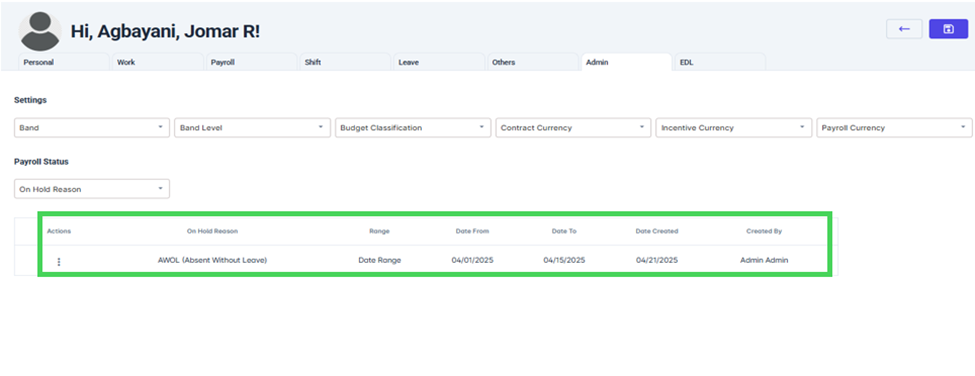Viewport: 975px width, 376px height.
Task: Click the Date To column header
Action: click(564, 231)
